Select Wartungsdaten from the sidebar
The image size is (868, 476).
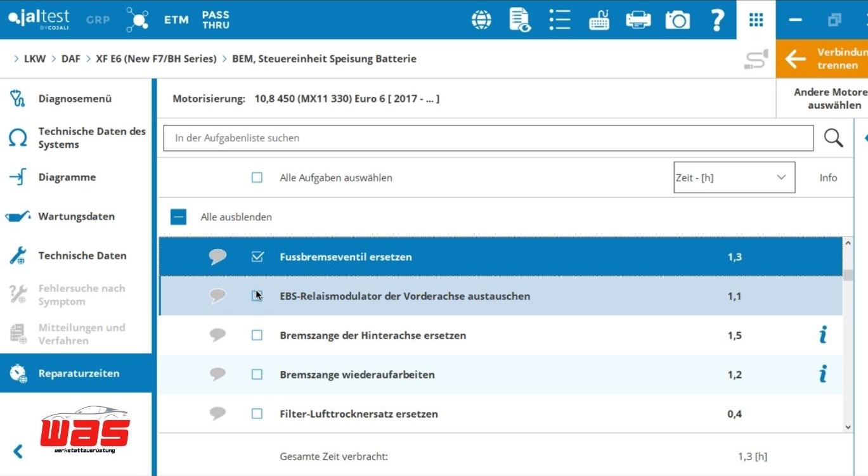point(76,217)
